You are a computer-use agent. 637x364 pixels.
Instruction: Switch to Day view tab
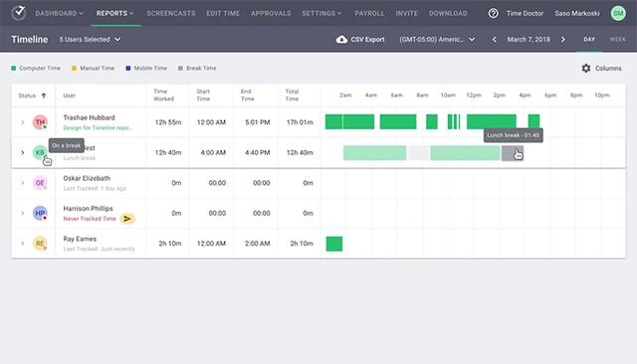[x=589, y=40]
